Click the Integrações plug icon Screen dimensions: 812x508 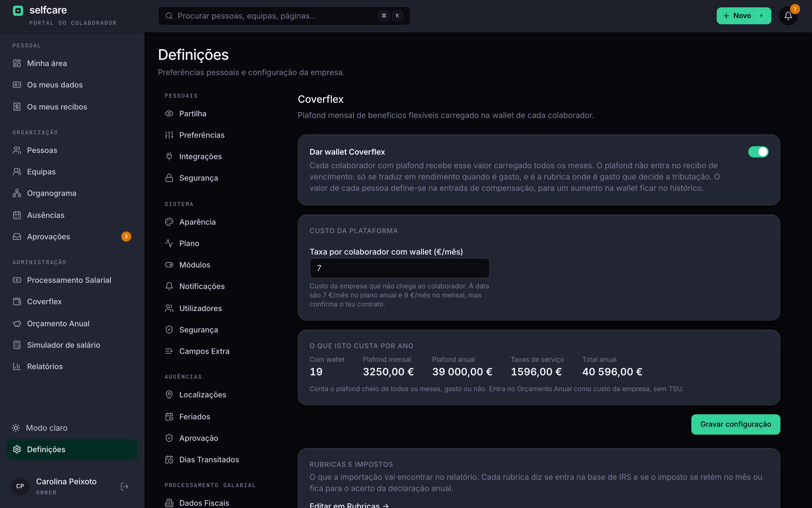click(169, 156)
